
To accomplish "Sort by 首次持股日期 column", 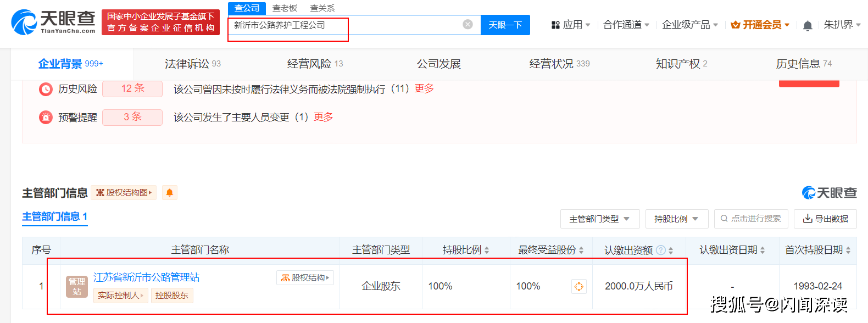I will 817,250.
